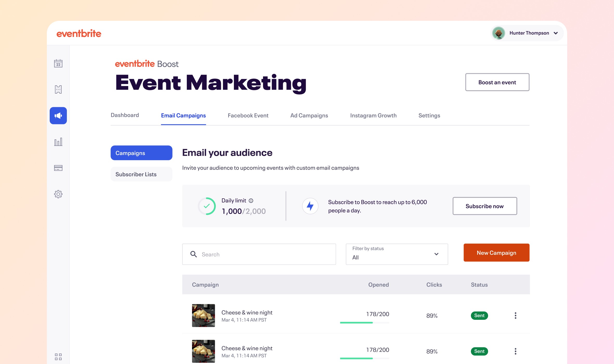Open the second campaign row's options menu
614x364 pixels.
tap(515, 352)
